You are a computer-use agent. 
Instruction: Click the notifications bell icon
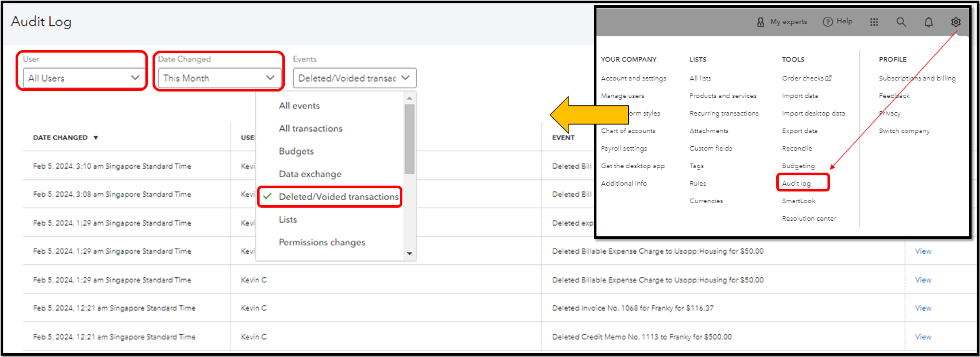pos(929,22)
